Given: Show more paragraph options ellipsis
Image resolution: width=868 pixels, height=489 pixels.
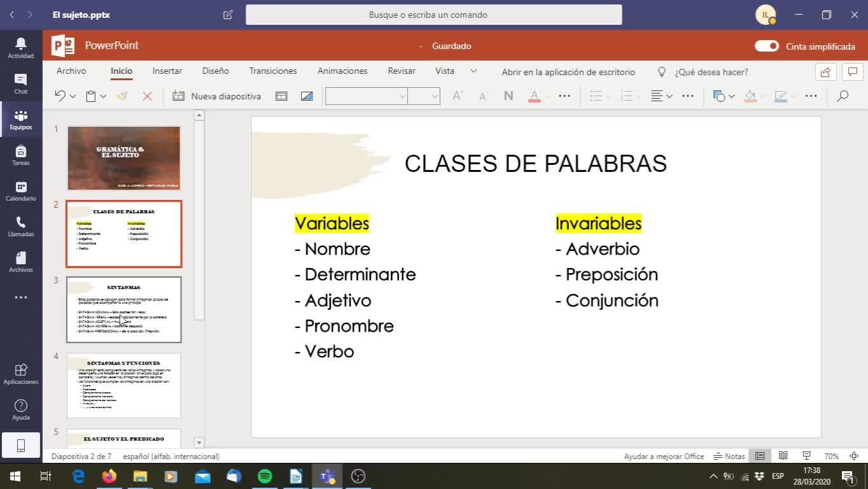Looking at the screenshot, I should pyautogui.click(x=688, y=96).
